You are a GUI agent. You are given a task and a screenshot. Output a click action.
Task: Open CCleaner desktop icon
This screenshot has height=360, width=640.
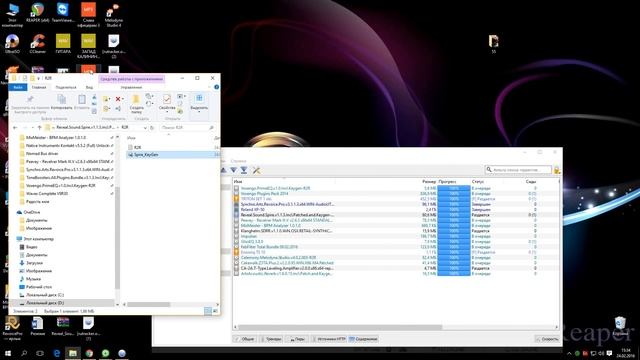pos(38,44)
